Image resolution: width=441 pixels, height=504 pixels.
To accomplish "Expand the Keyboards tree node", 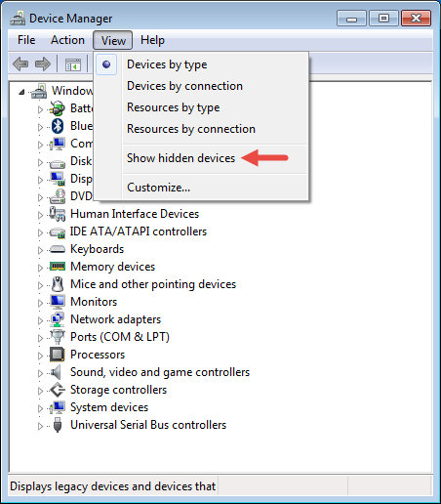I will click(40, 250).
